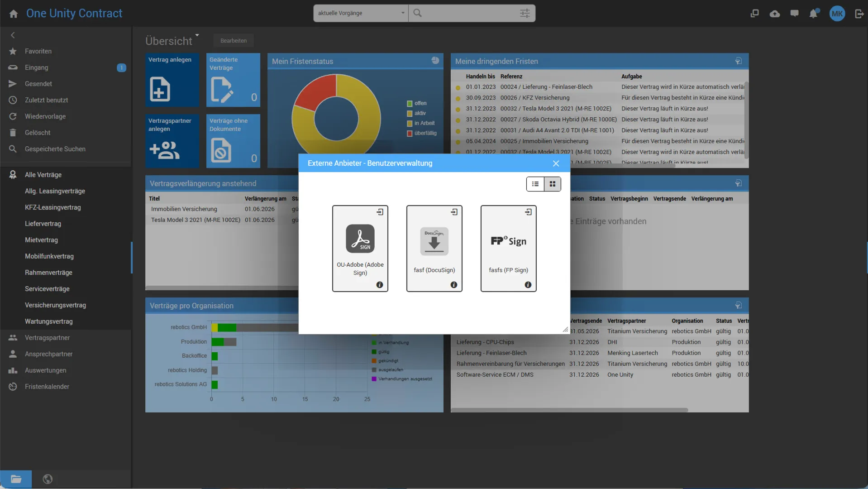
Task: Click the überfällig legend swatch
Action: [410, 134]
